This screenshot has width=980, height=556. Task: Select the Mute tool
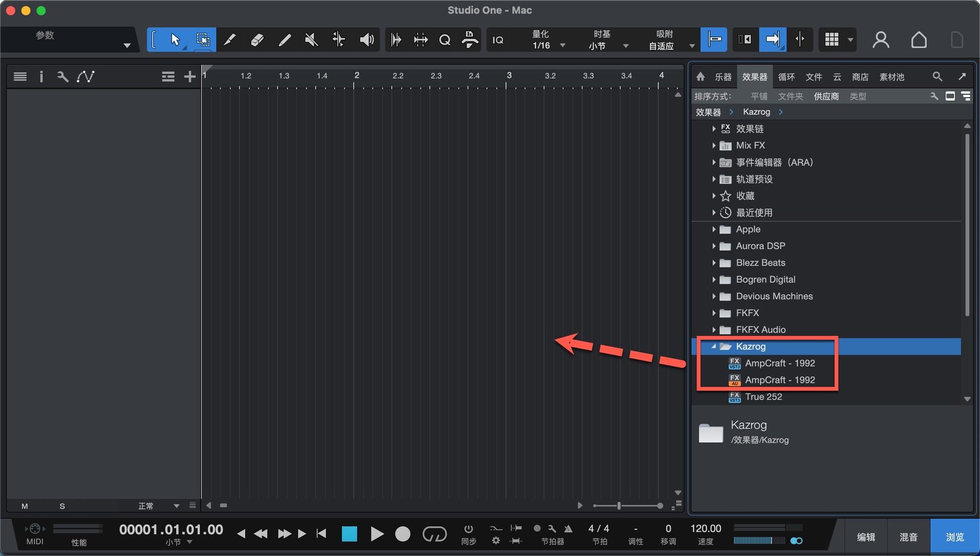click(311, 40)
